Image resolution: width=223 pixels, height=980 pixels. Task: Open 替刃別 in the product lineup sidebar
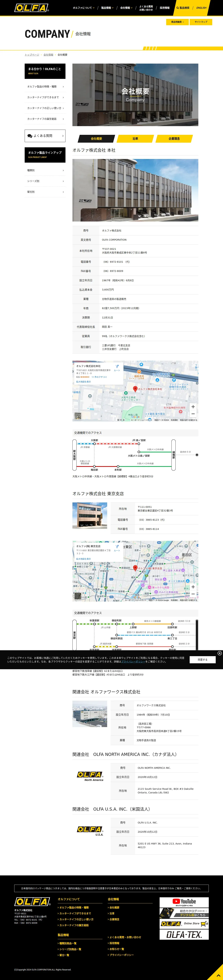[x=45, y=192]
